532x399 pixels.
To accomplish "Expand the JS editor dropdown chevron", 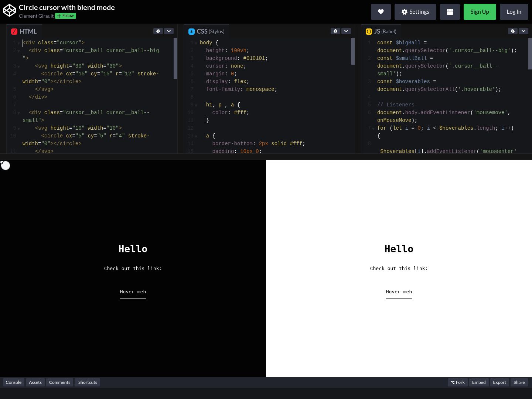I will 524,31.
